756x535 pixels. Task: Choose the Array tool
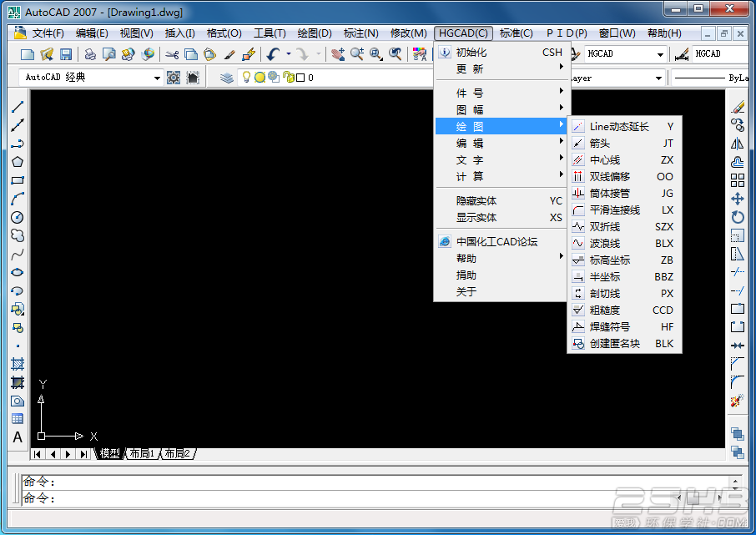[x=737, y=180]
